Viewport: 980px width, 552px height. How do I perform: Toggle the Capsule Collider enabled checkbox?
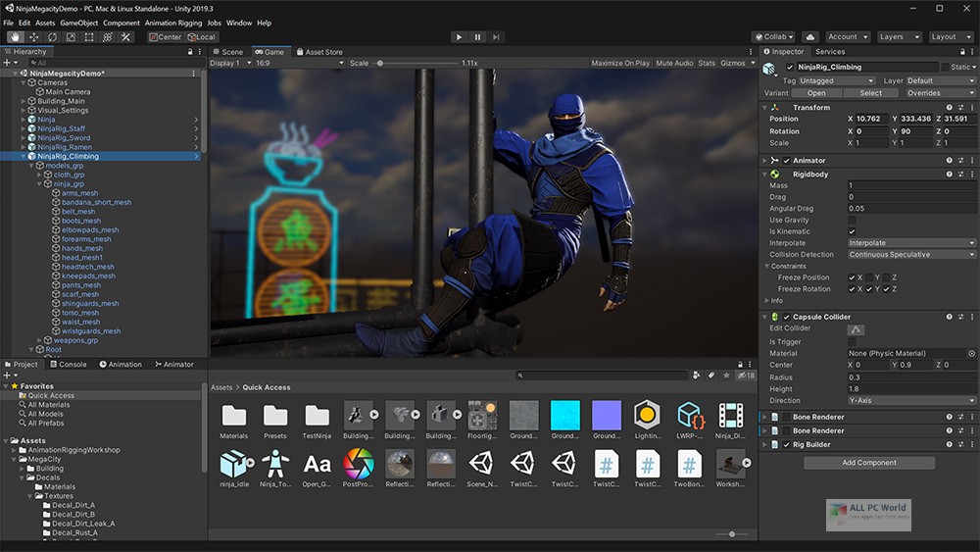786,317
